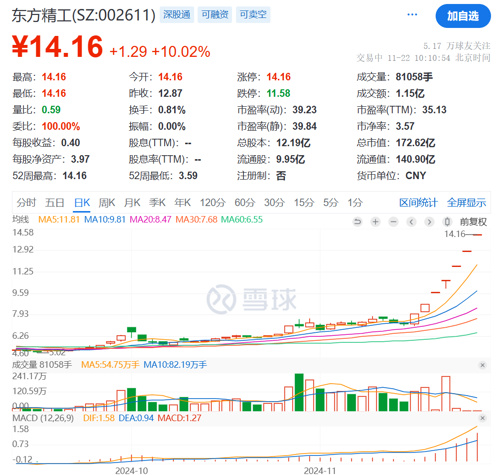The width and height of the screenshot is (500, 475).
Task: Click the 货币单位 CNY value
Action: (416, 176)
